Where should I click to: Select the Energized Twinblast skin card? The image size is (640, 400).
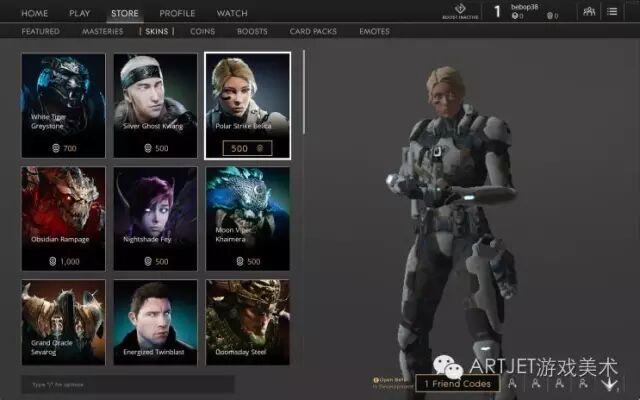pyautogui.click(x=155, y=322)
